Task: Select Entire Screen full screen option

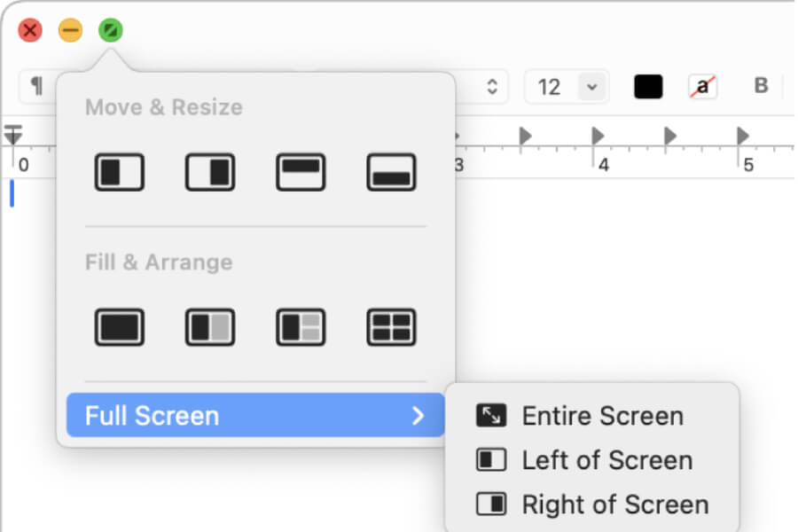Action: pyautogui.click(x=604, y=415)
